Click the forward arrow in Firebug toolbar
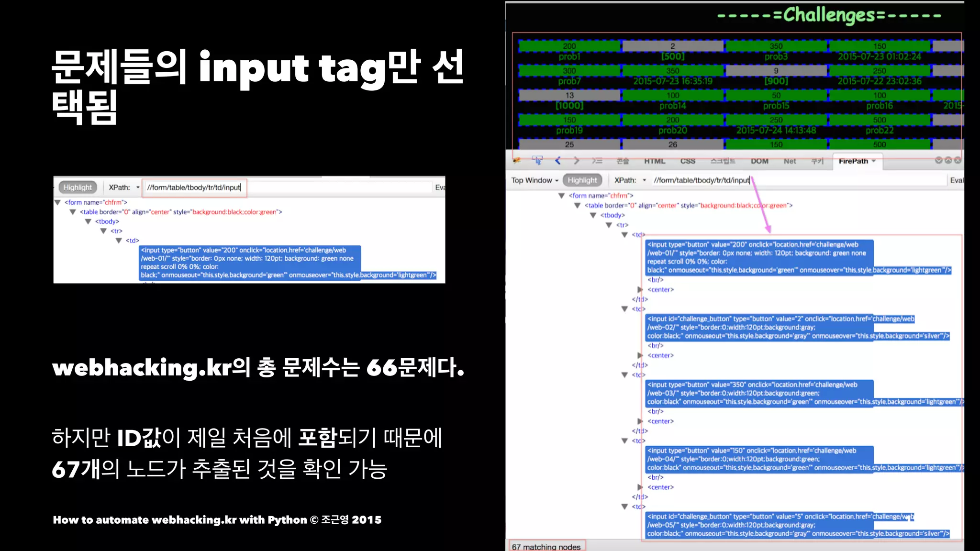The image size is (980, 551). 577,161
